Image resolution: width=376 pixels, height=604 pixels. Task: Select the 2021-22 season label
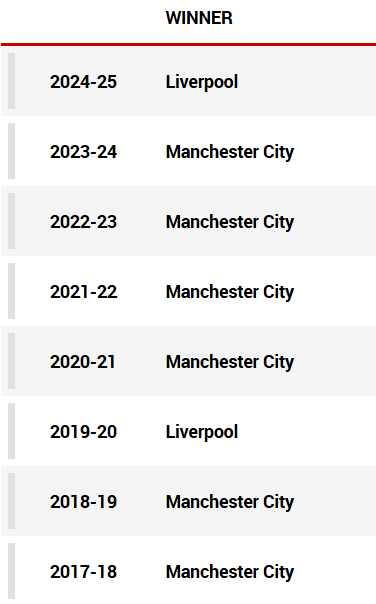[x=83, y=292]
